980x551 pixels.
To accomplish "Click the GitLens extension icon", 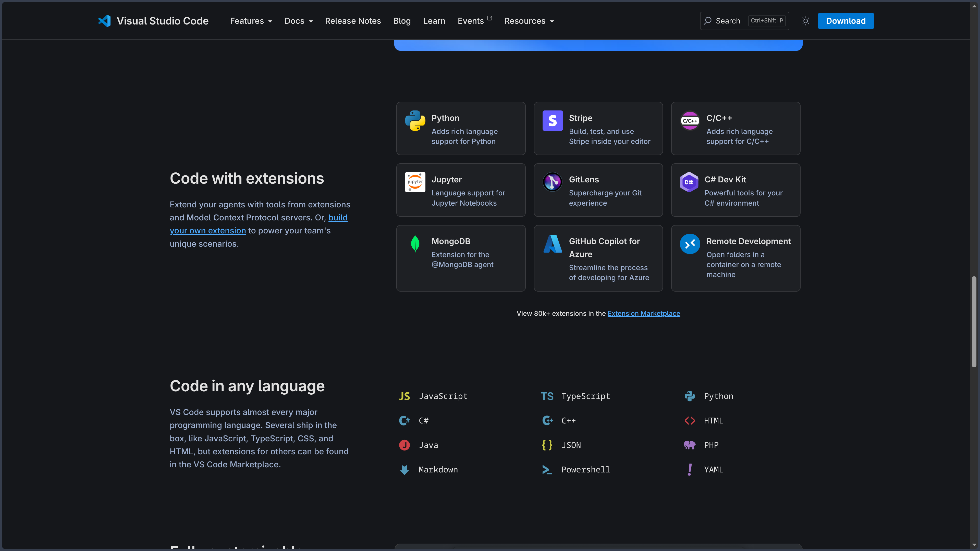I will 552,182.
